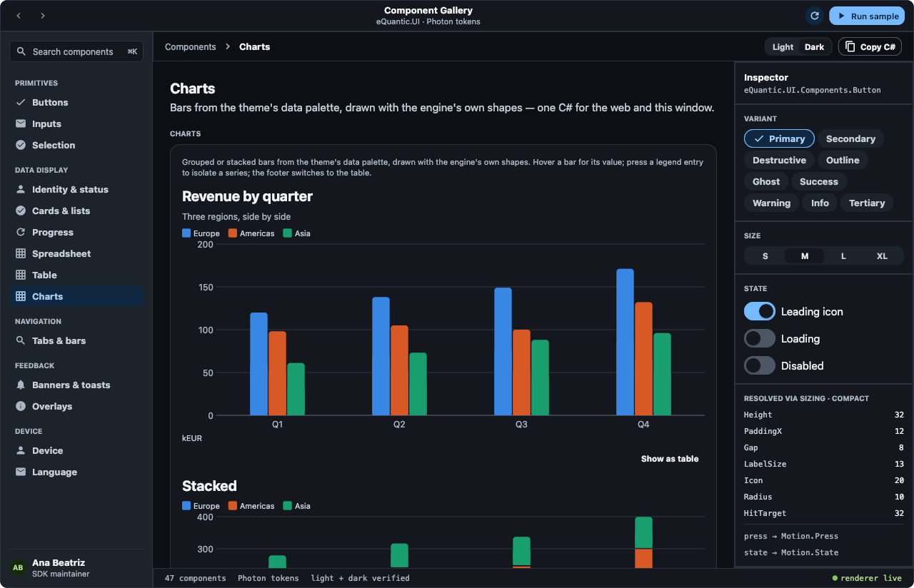
Task: Click the Table grid icon
Action: click(x=21, y=275)
